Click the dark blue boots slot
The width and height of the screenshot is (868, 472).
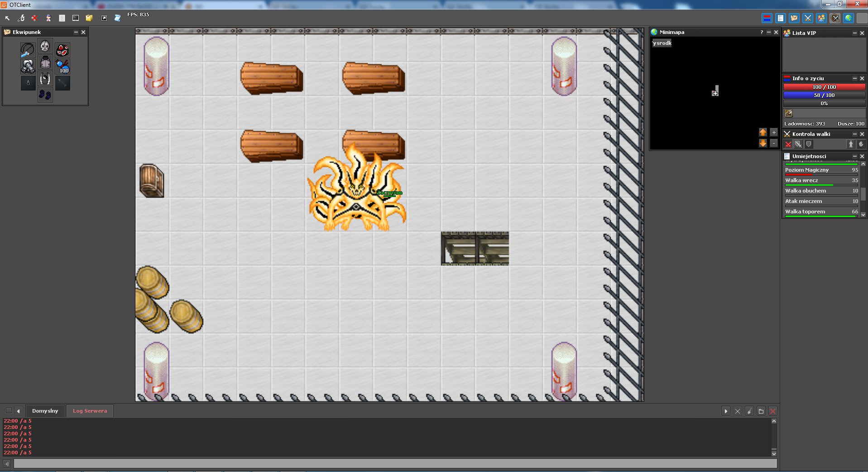[x=45, y=95]
